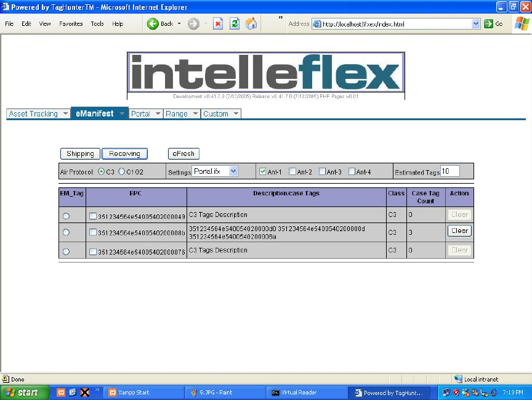This screenshot has width=532, height=400.
Task: Open the Favorites menu
Action: tap(71, 24)
